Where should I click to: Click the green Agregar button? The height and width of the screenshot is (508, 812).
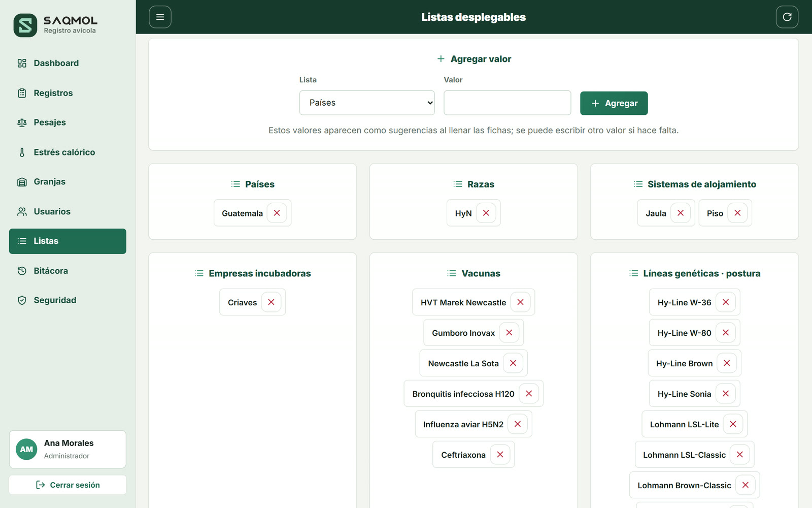614,103
